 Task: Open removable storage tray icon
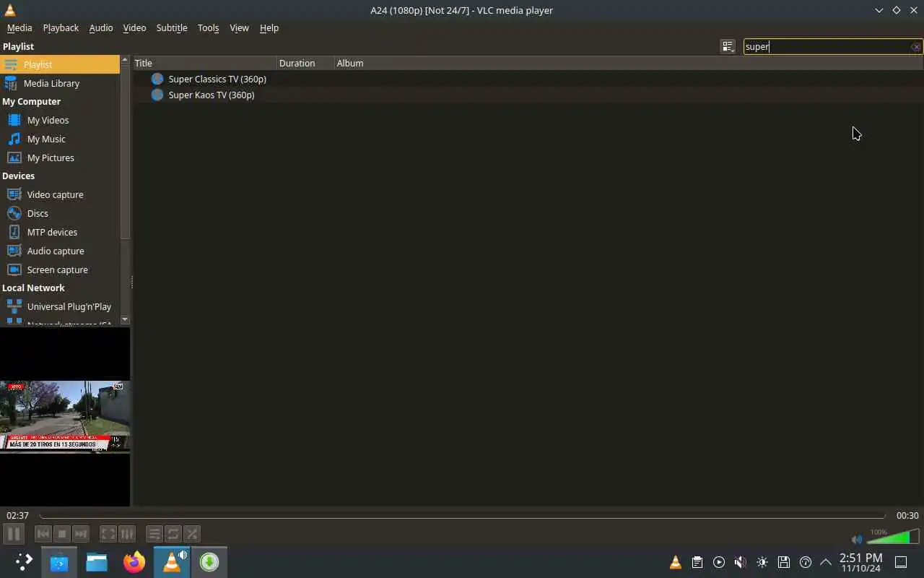[784, 562]
